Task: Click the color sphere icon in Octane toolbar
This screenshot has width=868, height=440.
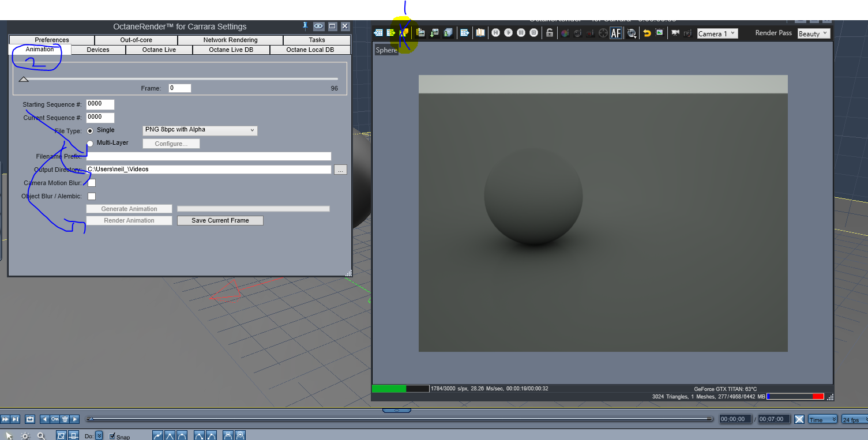Action: pyautogui.click(x=565, y=33)
